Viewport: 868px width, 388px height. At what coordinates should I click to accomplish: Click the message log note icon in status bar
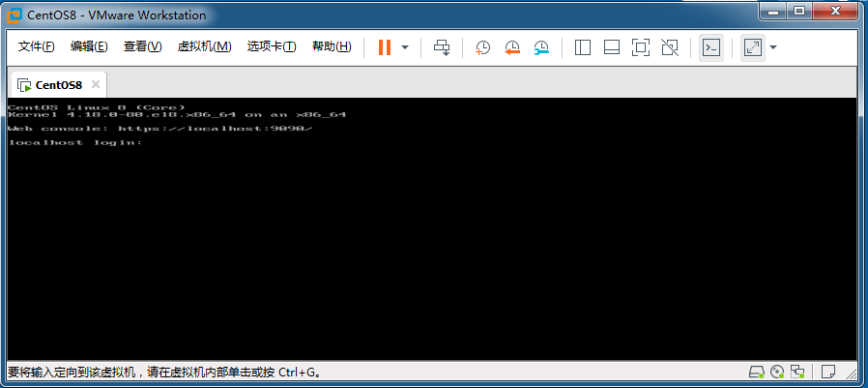coord(828,371)
